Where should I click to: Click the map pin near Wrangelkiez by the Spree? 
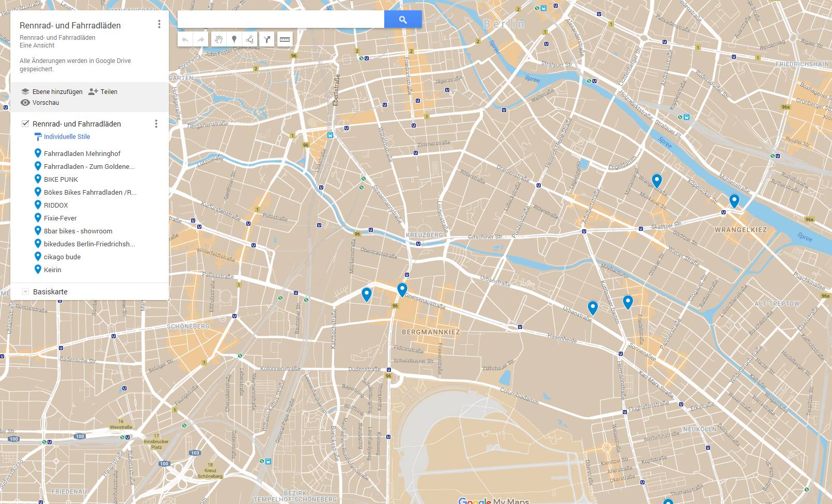click(734, 200)
